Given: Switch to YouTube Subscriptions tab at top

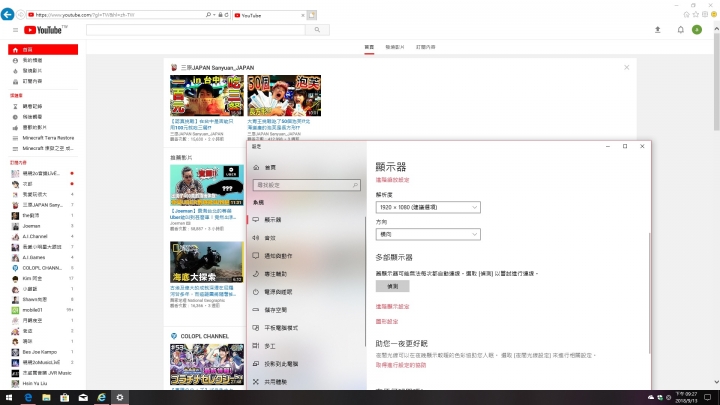Looking at the screenshot, I should (x=426, y=47).
